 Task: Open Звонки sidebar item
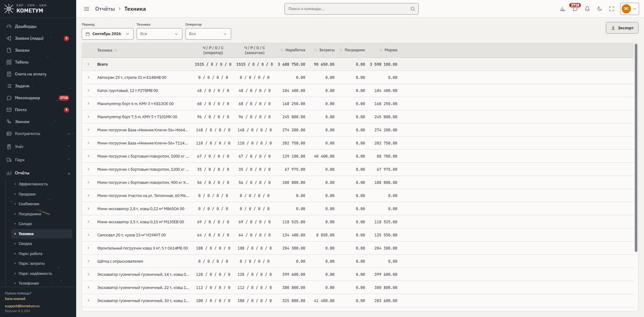pyautogui.click(x=38, y=122)
